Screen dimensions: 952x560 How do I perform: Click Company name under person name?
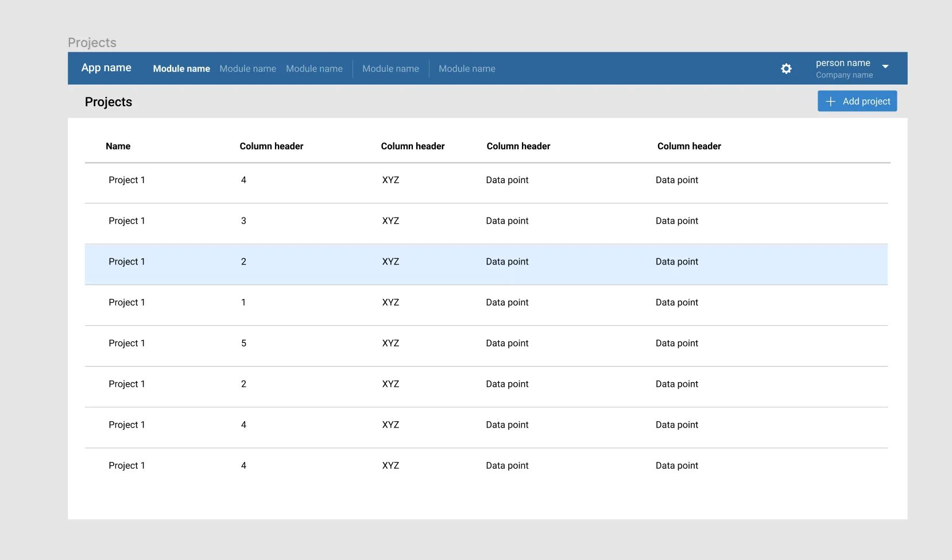(x=844, y=75)
